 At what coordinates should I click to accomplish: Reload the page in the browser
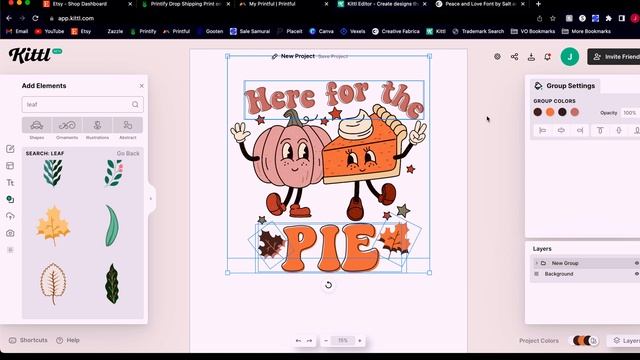coord(36,18)
